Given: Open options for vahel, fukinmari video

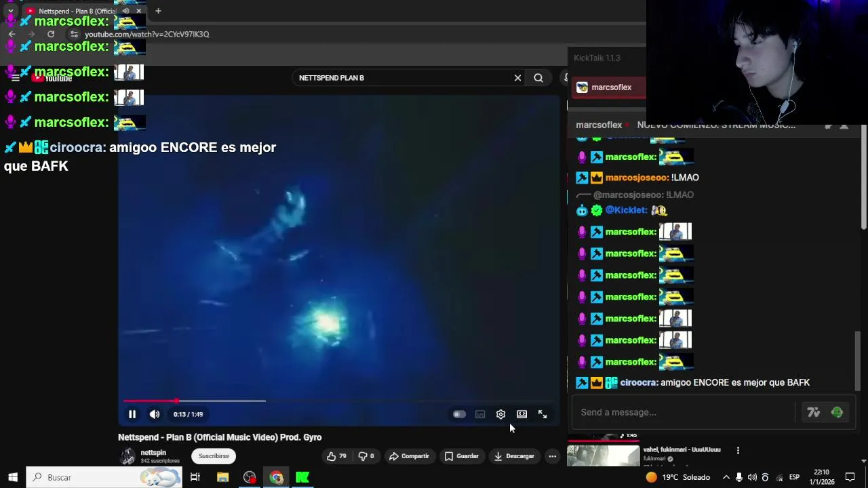Looking at the screenshot, I should (x=738, y=450).
